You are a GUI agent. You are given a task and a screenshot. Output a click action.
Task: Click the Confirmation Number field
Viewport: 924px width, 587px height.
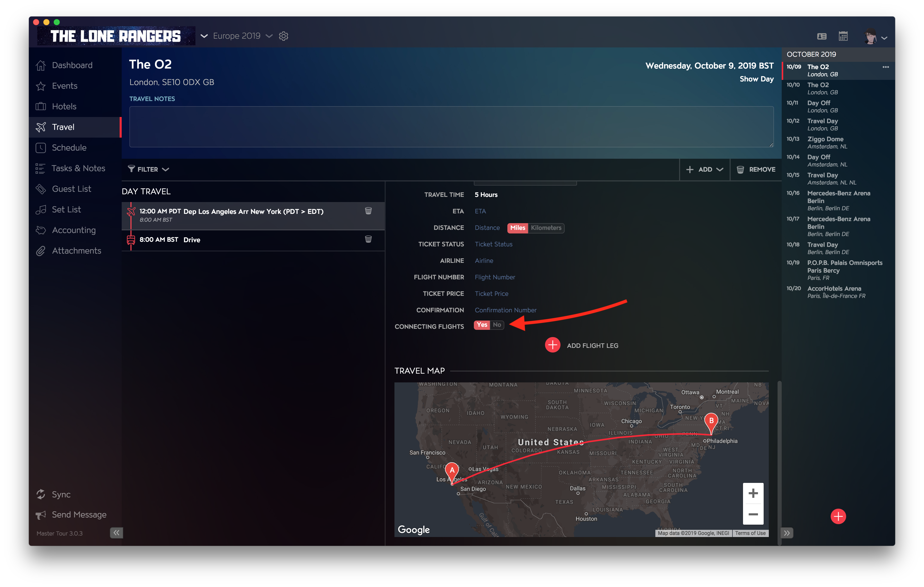[x=505, y=310]
